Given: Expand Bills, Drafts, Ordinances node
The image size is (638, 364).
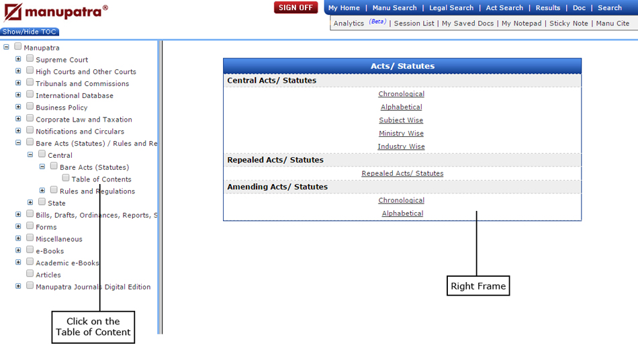Looking at the screenshot, I should [x=18, y=214].
